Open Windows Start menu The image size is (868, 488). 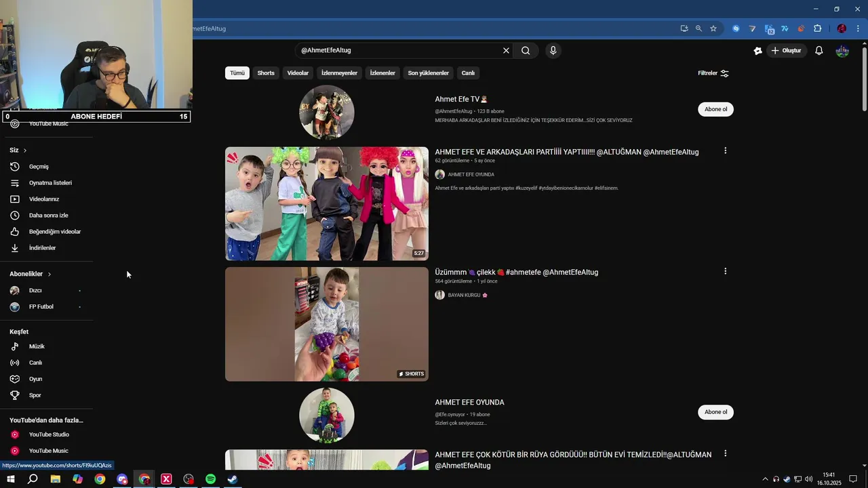point(11,479)
